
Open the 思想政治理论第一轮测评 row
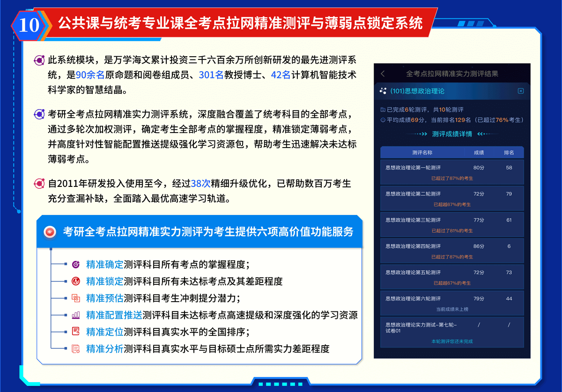click(x=451, y=172)
